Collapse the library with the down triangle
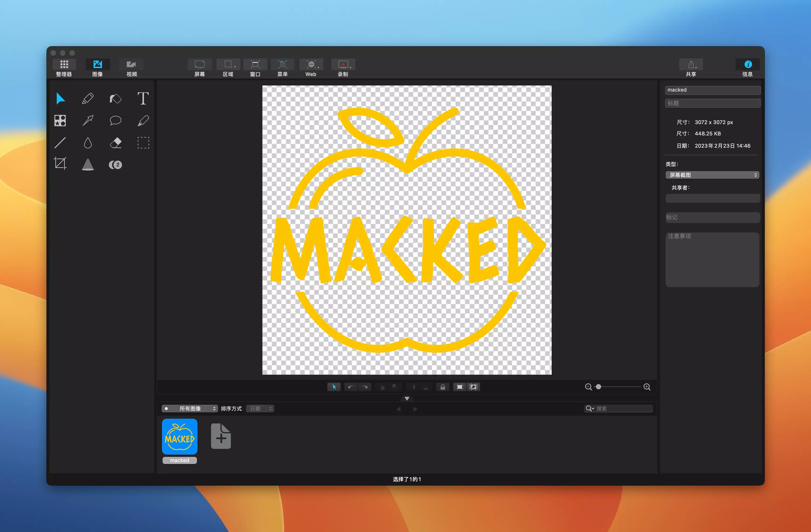Image resolution: width=811 pixels, height=532 pixels. point(407,398)
